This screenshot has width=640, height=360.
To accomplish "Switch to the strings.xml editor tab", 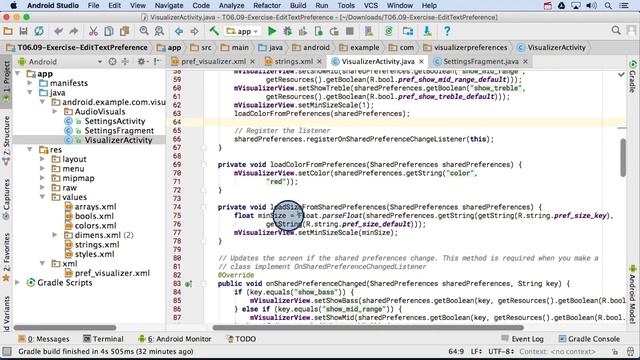I will click(x=293, y=61).
